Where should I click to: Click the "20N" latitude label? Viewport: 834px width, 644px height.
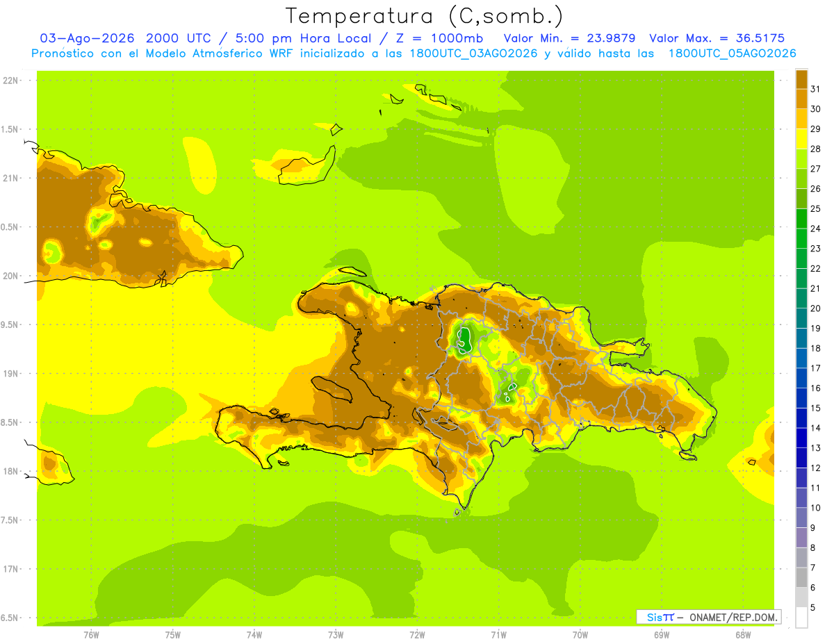coord(11,276)
